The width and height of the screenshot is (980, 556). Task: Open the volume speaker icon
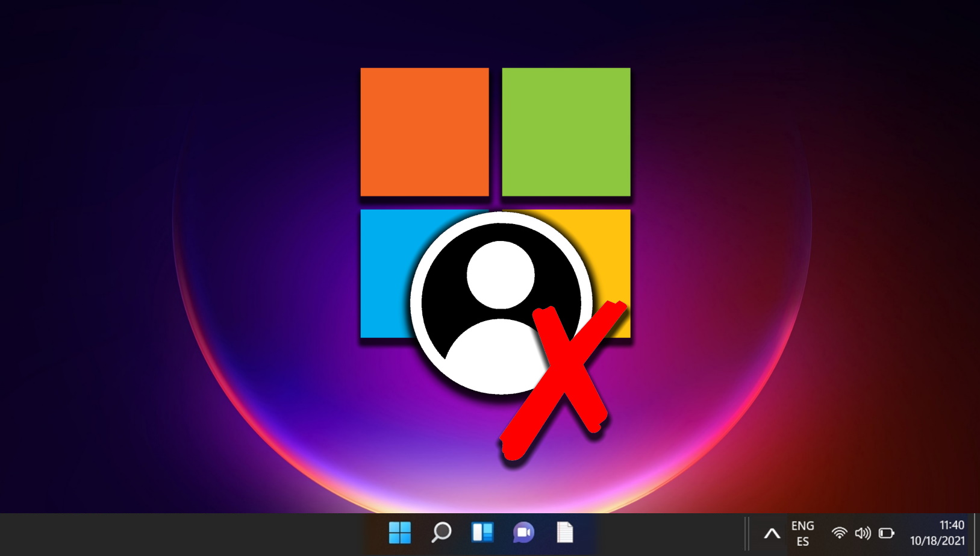coord(863,533)
